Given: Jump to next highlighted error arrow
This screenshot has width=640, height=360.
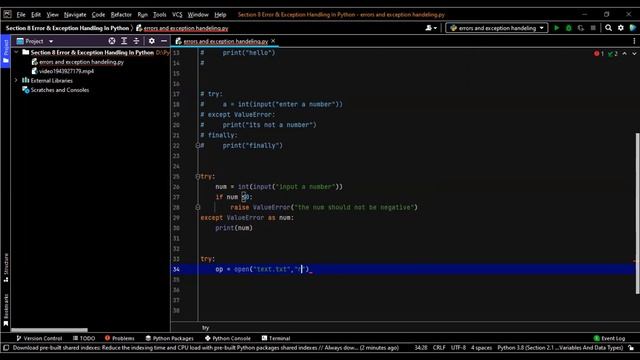Looking at the screenshot, I should 634,54.
